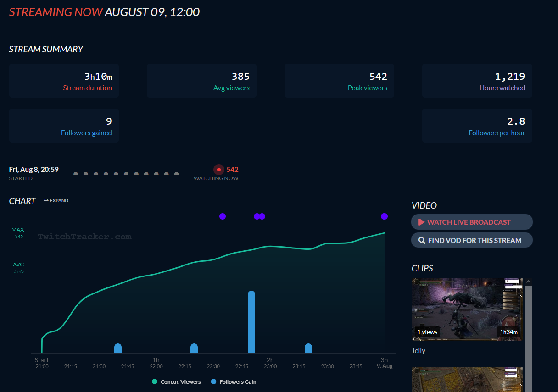This screenshot has width=558, height=392.
Task: Toggle Followers Gain legend item
Action: pos(234,381)
